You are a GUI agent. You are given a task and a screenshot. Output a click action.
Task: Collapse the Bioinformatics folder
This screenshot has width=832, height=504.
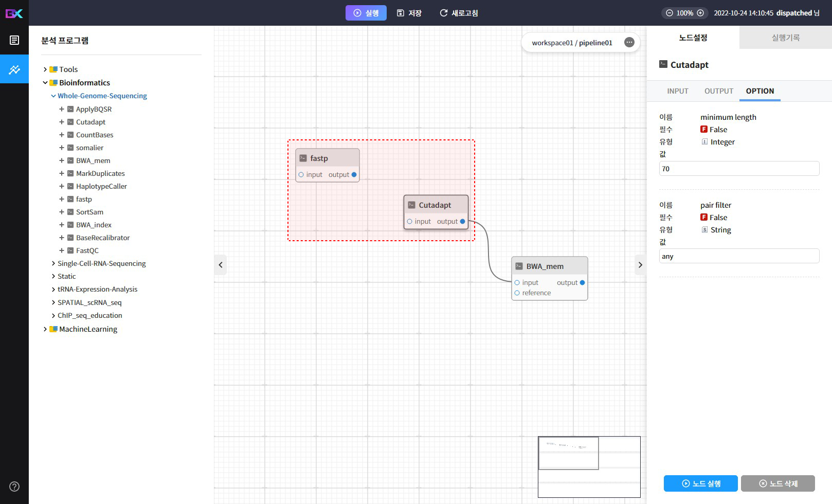(45, 83)
